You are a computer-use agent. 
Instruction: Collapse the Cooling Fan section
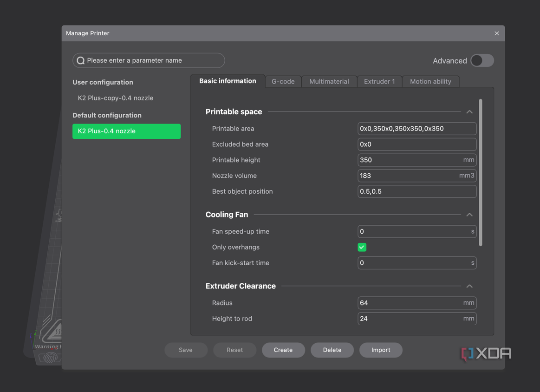coord(469,215)
